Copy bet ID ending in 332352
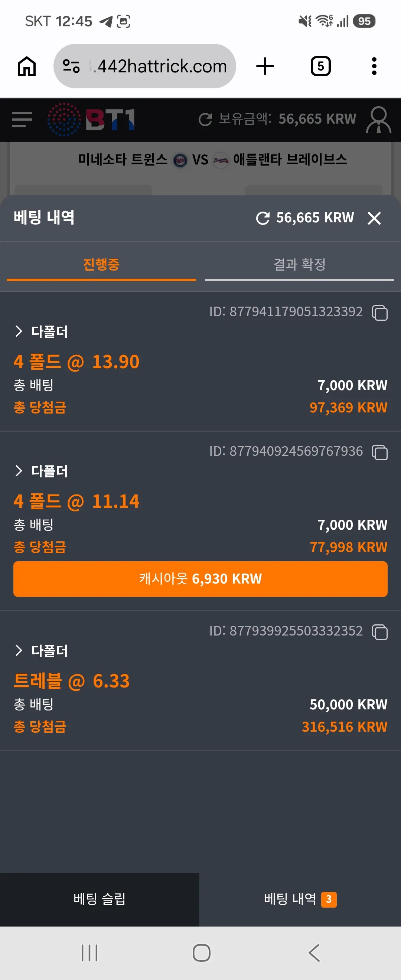This screenshot has width=401, height=980. click(x=380, y=631)
